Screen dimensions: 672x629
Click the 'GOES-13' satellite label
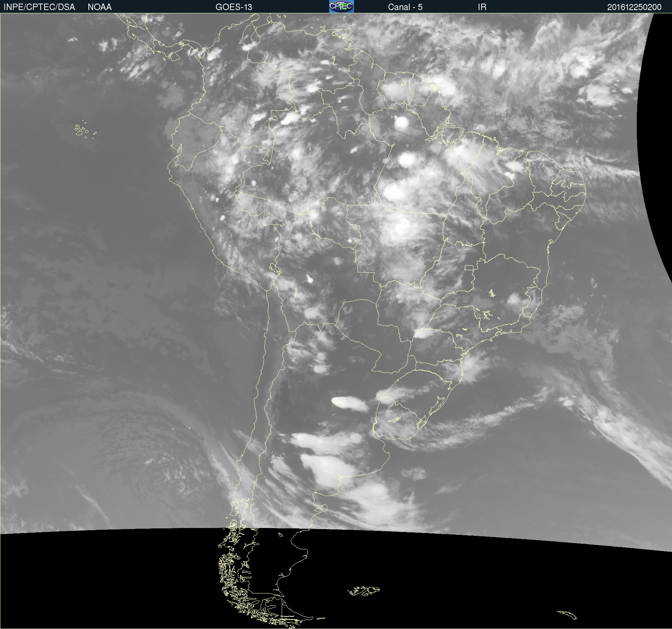pyautogui.click(x=234, y=7)
